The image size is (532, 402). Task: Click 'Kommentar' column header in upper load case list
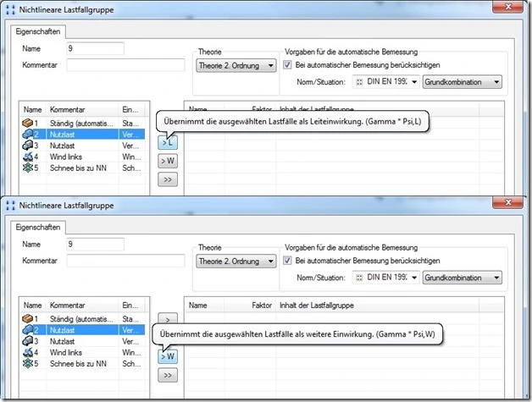[x=82, y=109]
